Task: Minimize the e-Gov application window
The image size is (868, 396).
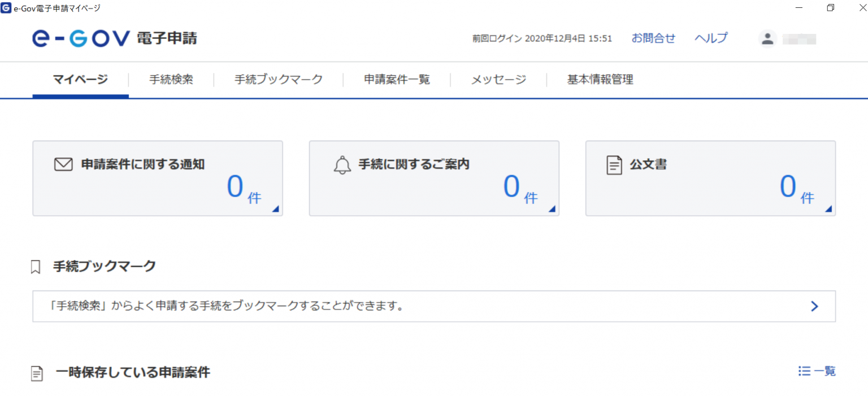Action: pyautogui.click(x=799, y=8)
